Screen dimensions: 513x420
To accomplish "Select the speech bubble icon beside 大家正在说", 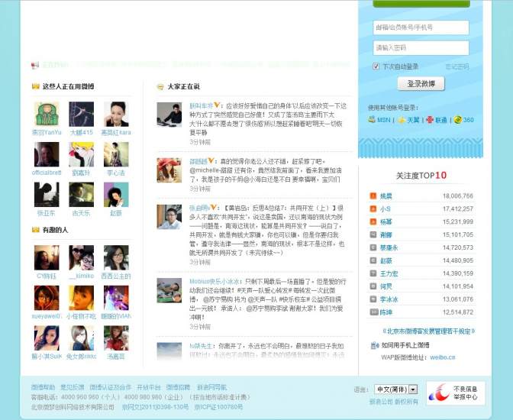I will [x=160, y=87].
